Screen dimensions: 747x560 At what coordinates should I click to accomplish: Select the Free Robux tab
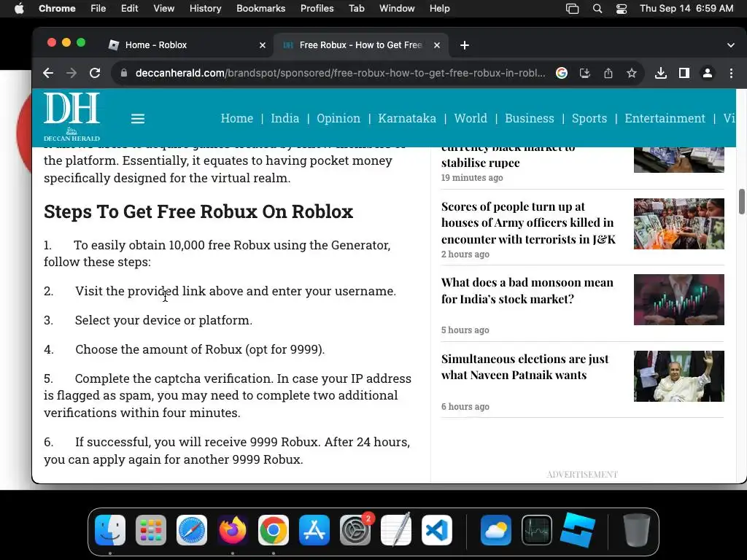click(x=360, y=45)
